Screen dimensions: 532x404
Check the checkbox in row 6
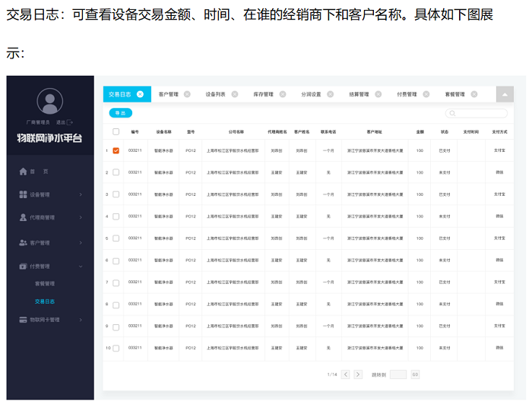(x=116, y=260)
